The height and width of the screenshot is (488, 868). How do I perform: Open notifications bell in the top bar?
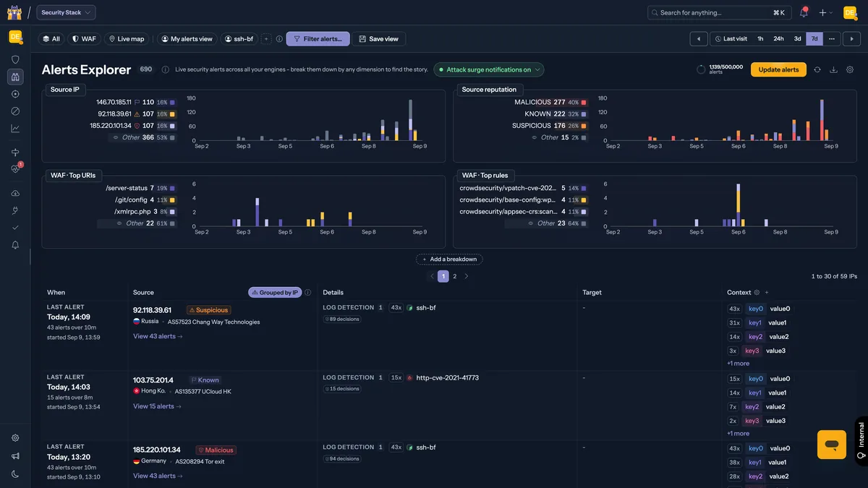(804, 12)
